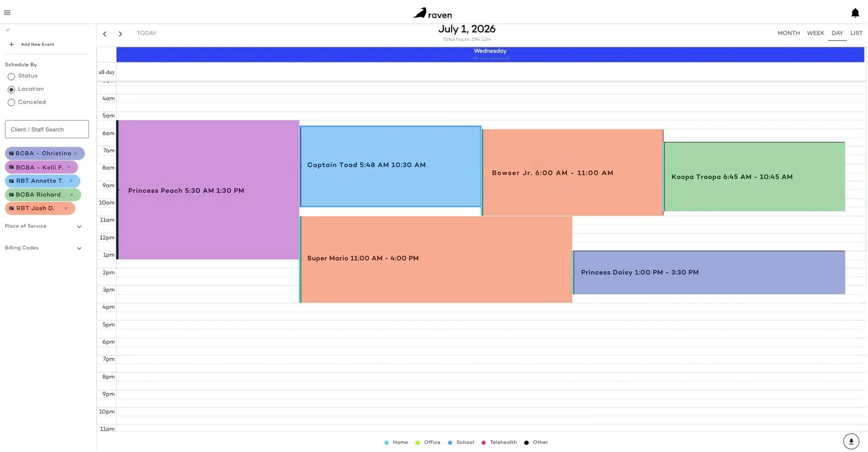This screenshot has width=868, height=452.
Task: Click the staff icon on RBT Annette T. chip
Action: pos(12,181)
